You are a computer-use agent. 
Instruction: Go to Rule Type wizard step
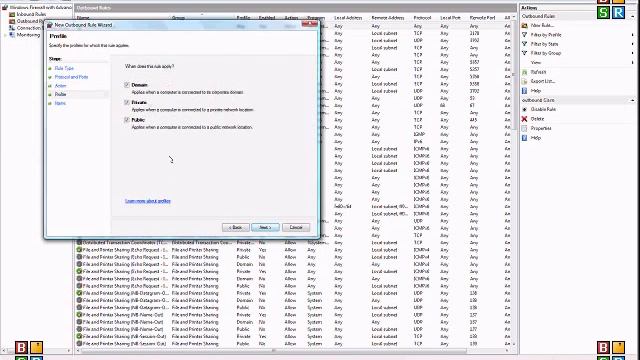64,68
